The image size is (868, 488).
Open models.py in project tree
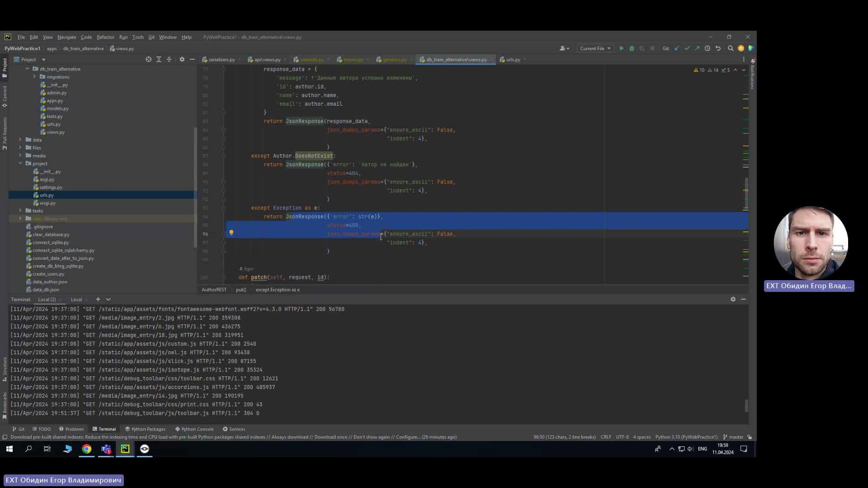click(x=57, y=108)
